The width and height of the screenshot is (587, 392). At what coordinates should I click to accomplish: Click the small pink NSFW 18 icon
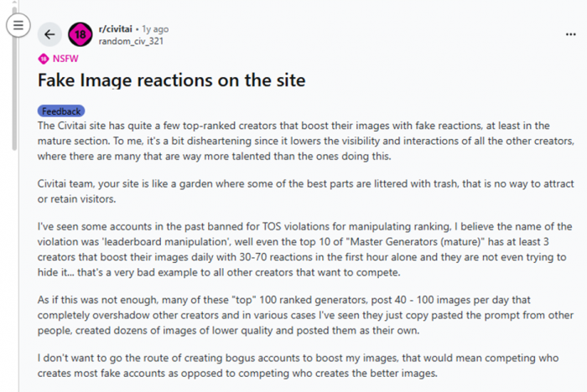[44, 59]
